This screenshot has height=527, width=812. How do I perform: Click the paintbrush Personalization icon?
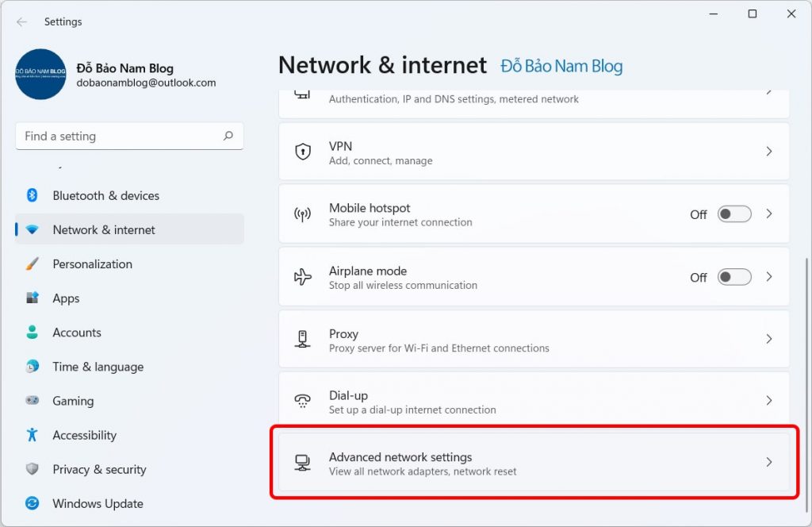tap(32, 263)
